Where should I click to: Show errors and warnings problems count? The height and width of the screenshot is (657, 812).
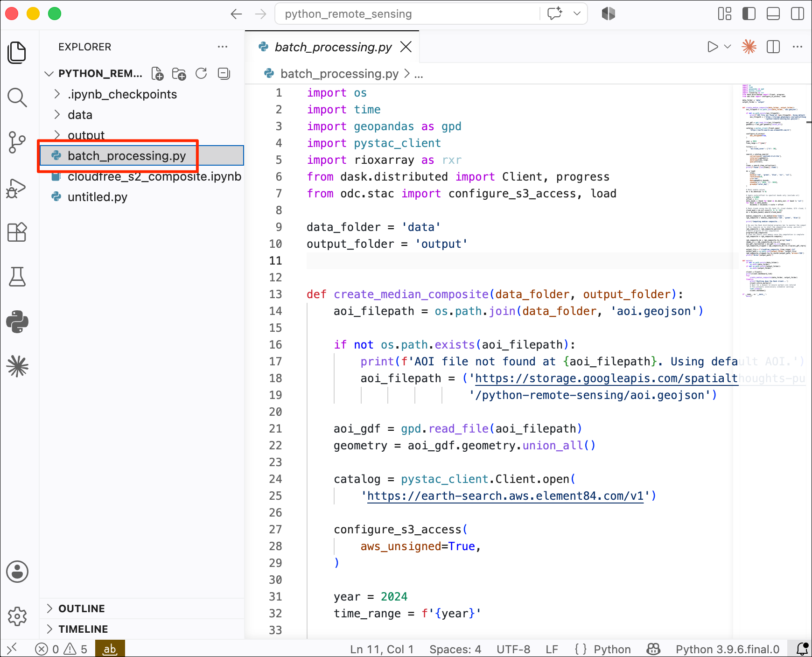point(61,649)
